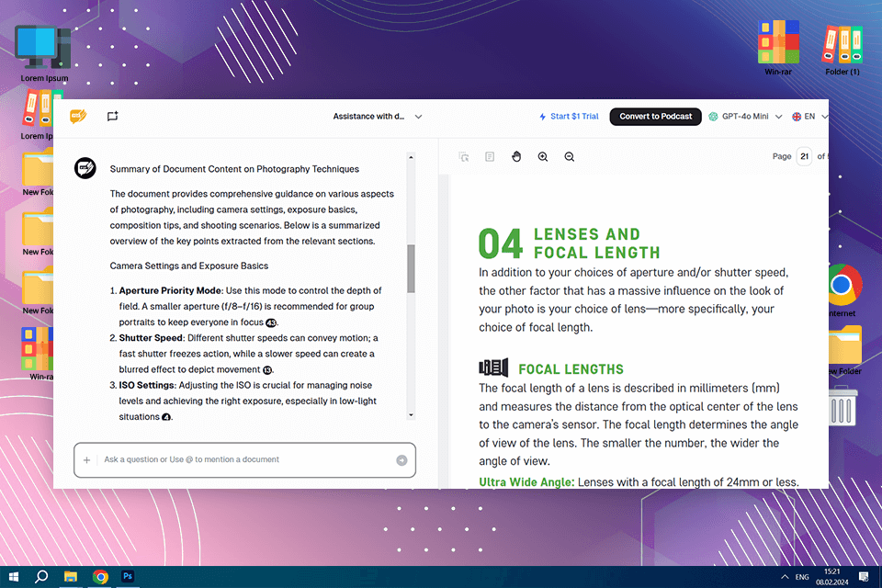This screenshot has height=588, width=882.
Task: Open the Chrome Internet desktop shortcut
Action: (x=842, y=291)
